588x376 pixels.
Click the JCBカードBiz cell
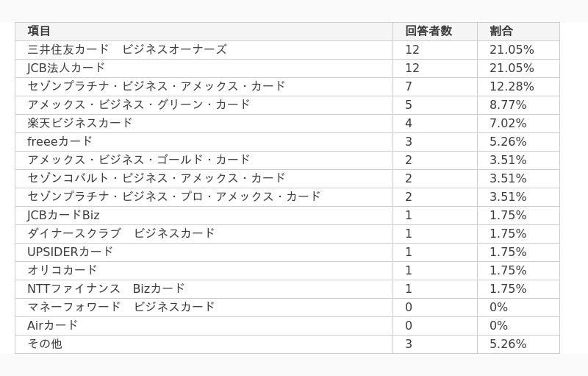click(204, 216)
